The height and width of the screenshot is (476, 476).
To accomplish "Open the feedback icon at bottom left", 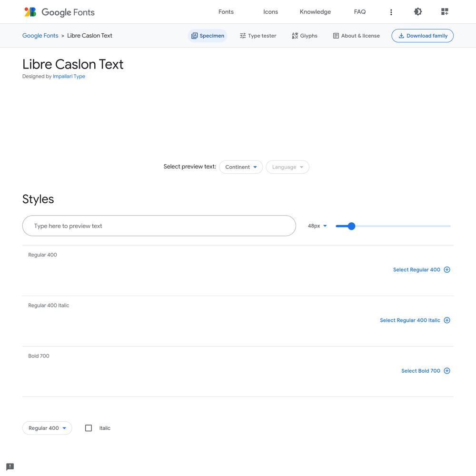I will point(10,466).
